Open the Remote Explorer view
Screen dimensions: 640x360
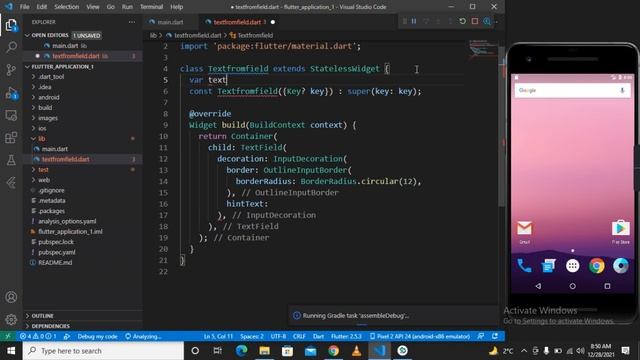click(x=11, y=116)
